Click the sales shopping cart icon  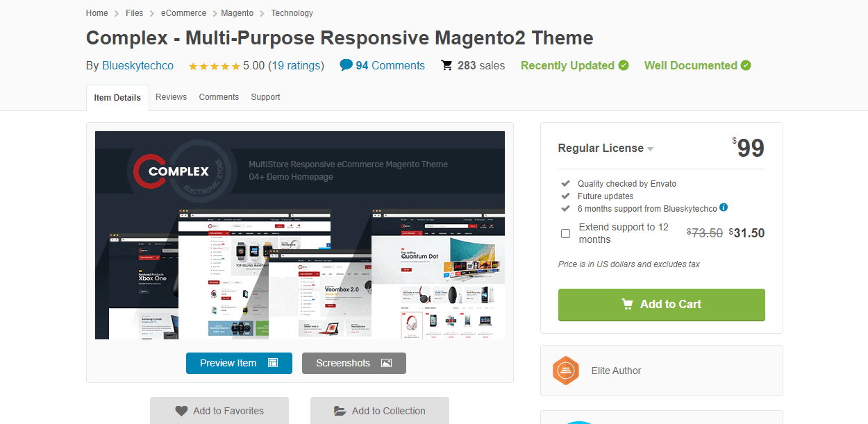tap(447, 65)
